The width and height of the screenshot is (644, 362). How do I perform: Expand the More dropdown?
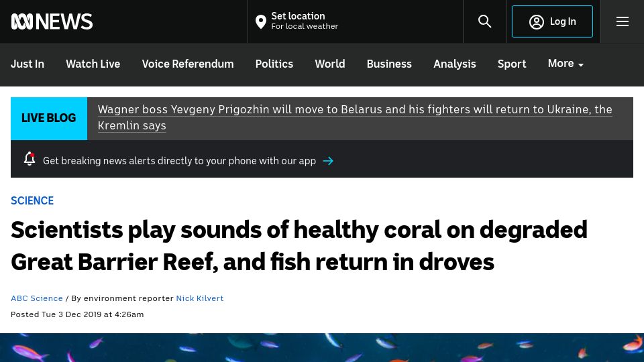566,64
